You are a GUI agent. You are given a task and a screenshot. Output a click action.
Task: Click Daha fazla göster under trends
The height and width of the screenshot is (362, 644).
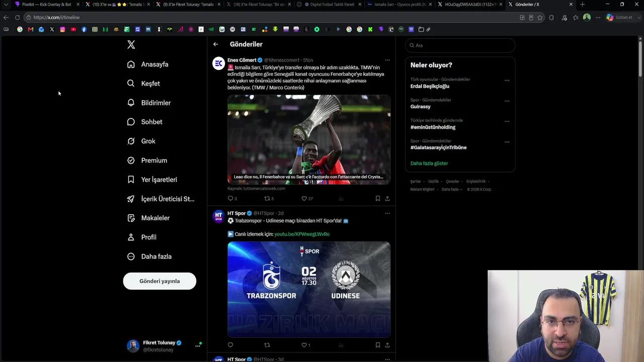[x=429, y=163]
